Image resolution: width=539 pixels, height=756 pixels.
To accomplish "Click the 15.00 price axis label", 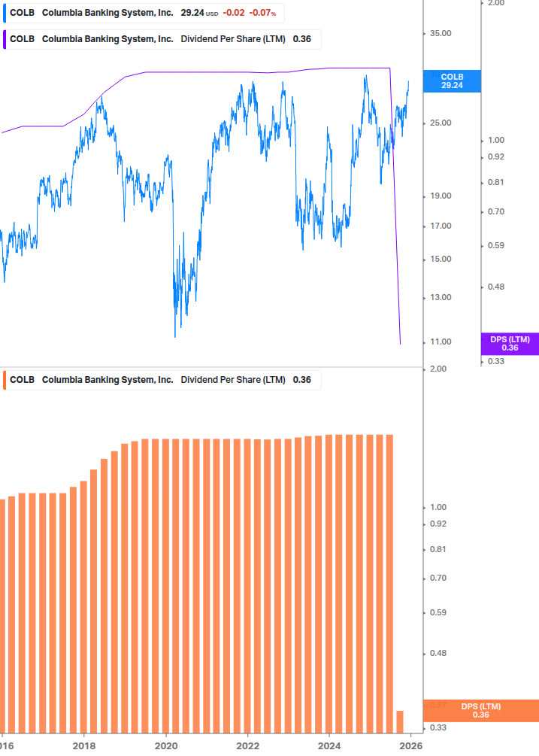I will (441, 259).
